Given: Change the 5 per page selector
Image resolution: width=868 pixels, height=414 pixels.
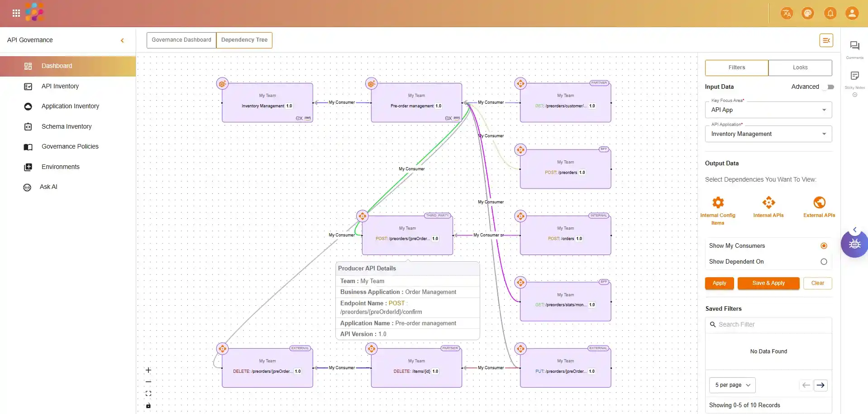Looking at the screenshot, I should (x=732, y=385).
